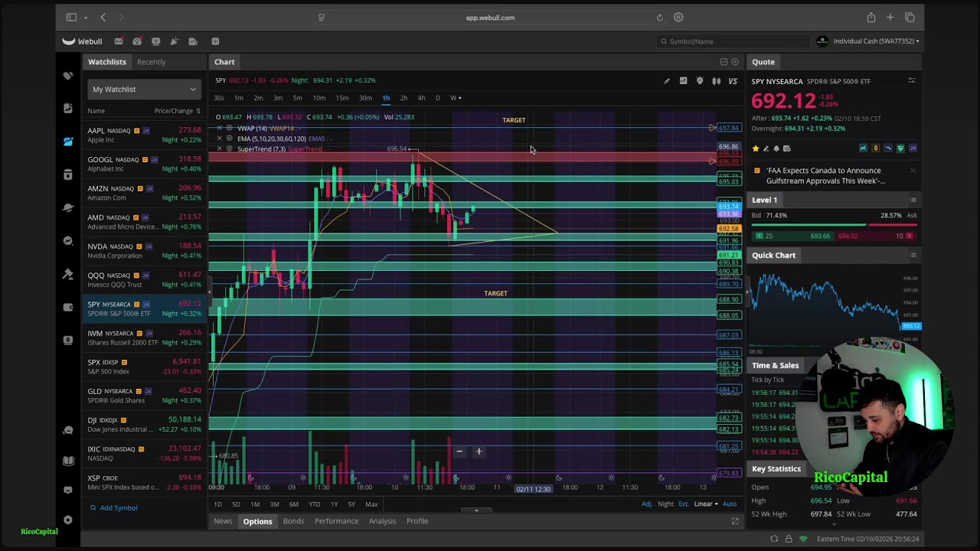
Task: Change candlestick chart style icon
Action: (717, 81)
